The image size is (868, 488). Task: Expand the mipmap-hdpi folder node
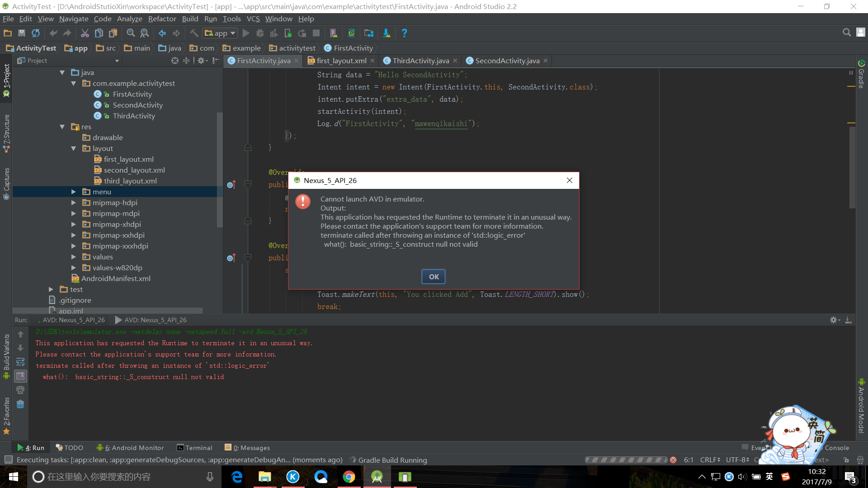[73, 202]
